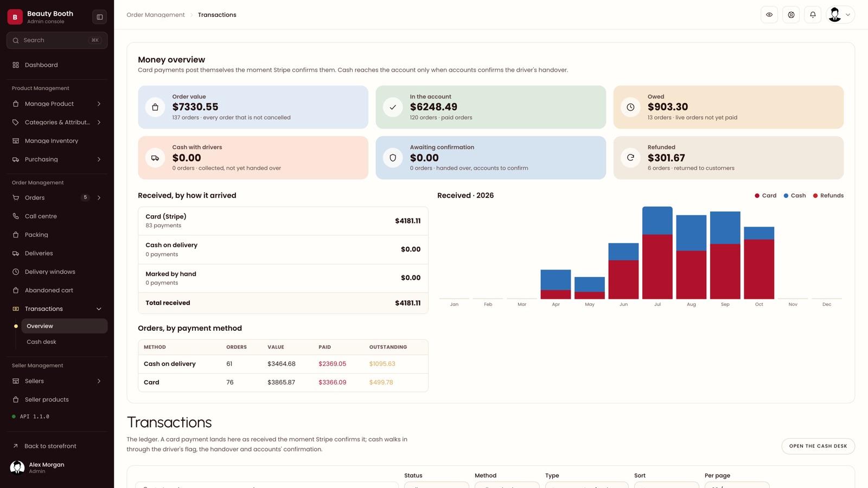Go to Packing section
Image resolution: width=868 pixels, height=488 pixels.
tap(57, 235)
